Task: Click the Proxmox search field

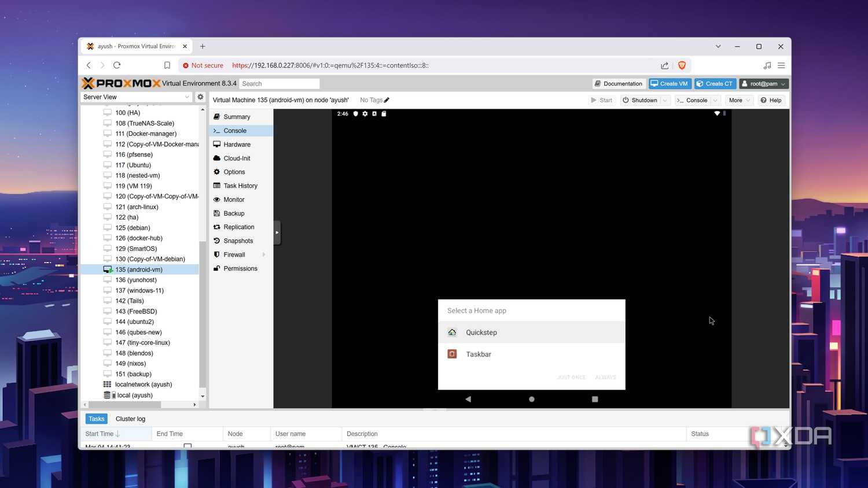Action: tap(279, 84)
